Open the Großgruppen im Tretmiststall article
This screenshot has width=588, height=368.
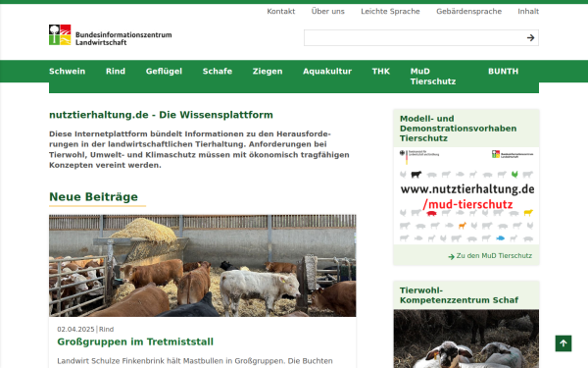[135, 342]
